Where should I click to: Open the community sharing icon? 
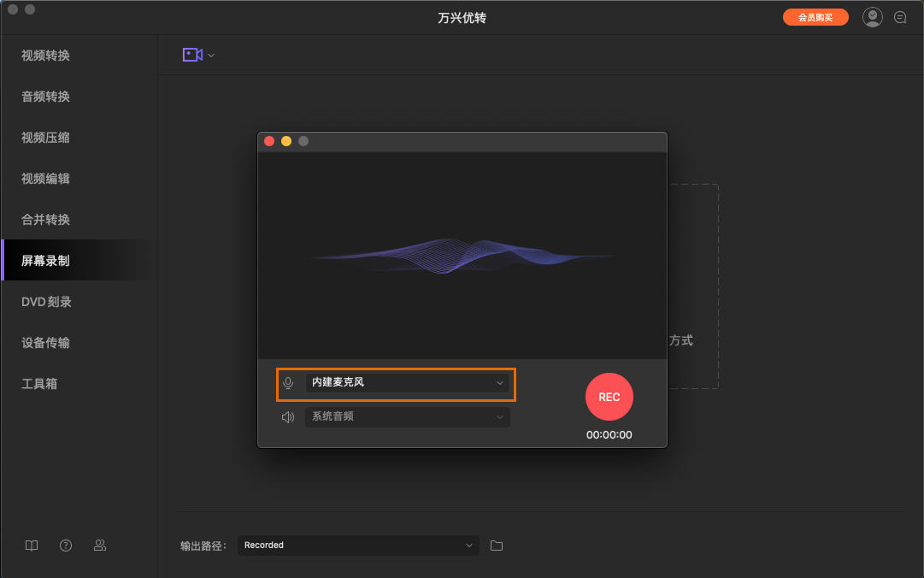click(100, 545)
